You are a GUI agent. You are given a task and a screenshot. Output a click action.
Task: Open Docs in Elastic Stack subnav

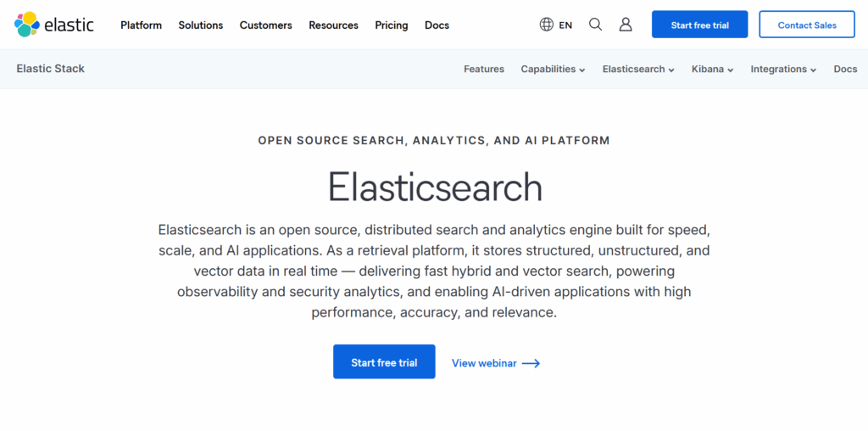(845, 70)
